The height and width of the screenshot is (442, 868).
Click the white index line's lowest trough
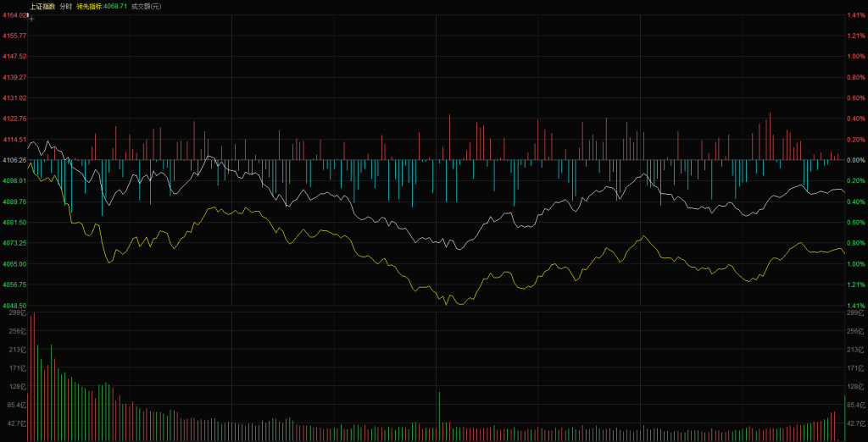(458, 250)
